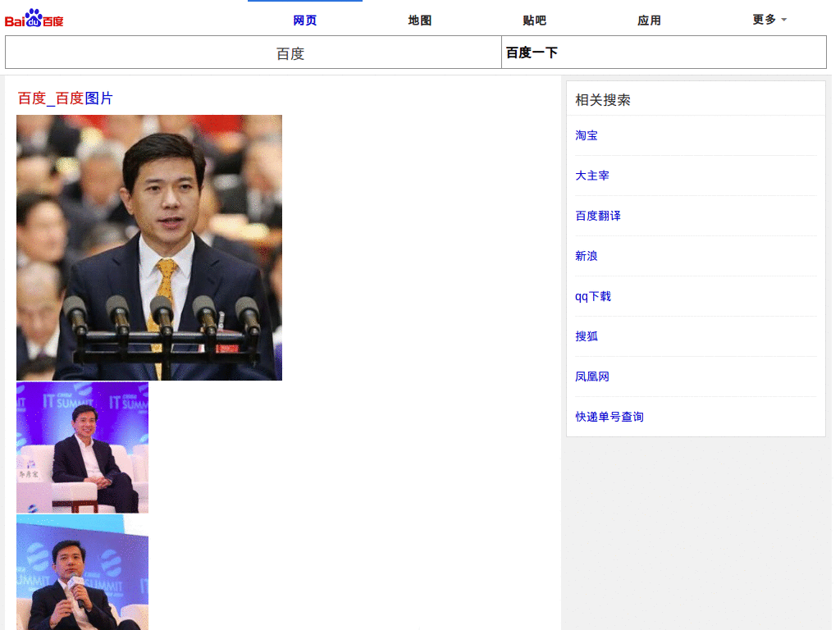
Task: Open the 贴吧 section
Action: pos(534,20)
